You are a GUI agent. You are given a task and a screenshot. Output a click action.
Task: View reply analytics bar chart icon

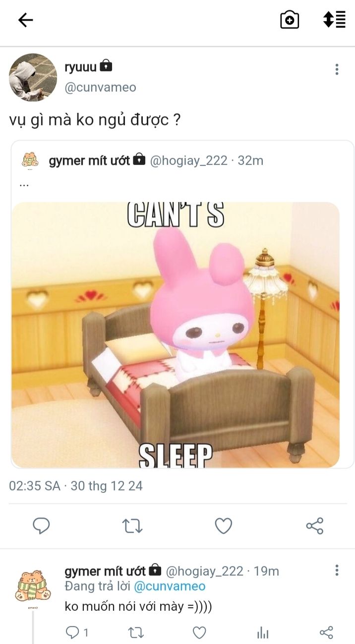[x=263, y=632]
